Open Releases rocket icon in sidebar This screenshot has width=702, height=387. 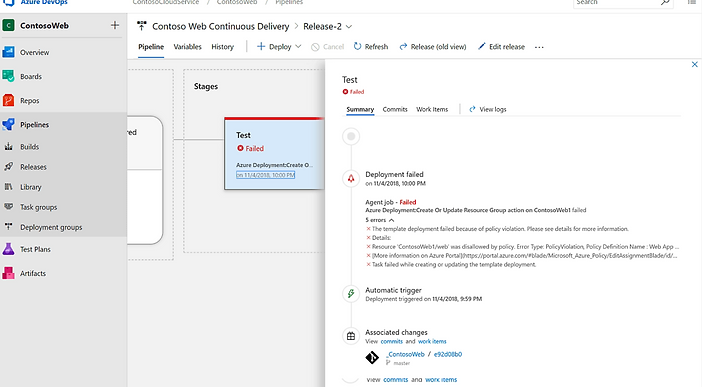tap(9, 167)
